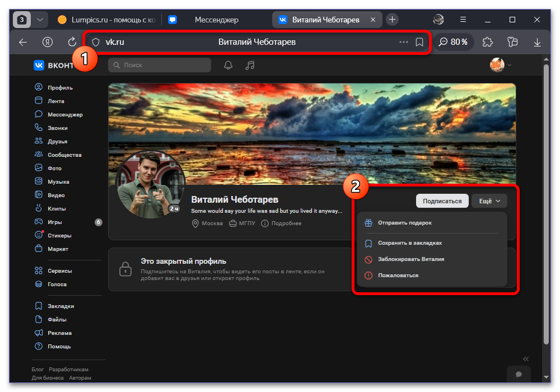Click the Блог footer link

point(38,370)
